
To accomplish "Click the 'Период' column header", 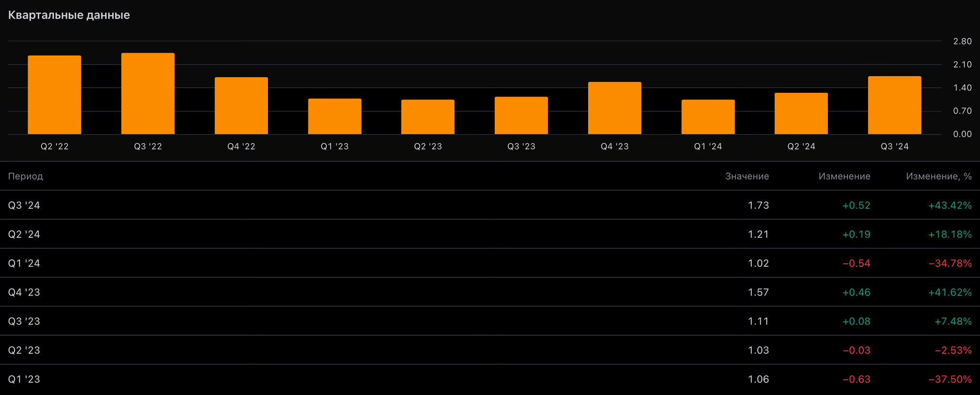I will click(25, 176).
